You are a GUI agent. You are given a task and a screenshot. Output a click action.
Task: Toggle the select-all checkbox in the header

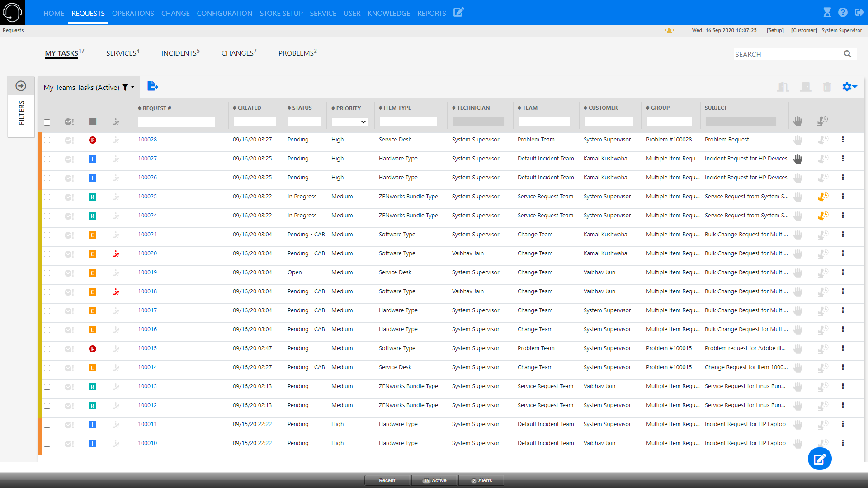pyautogui.click(x=47, y=122)
